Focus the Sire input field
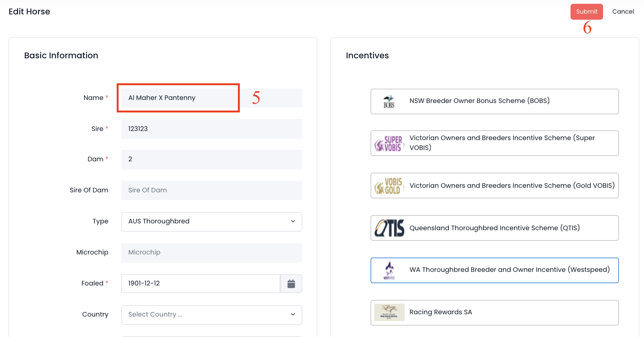The width and height of the screenshot is (644, 337). coord(211,129)
